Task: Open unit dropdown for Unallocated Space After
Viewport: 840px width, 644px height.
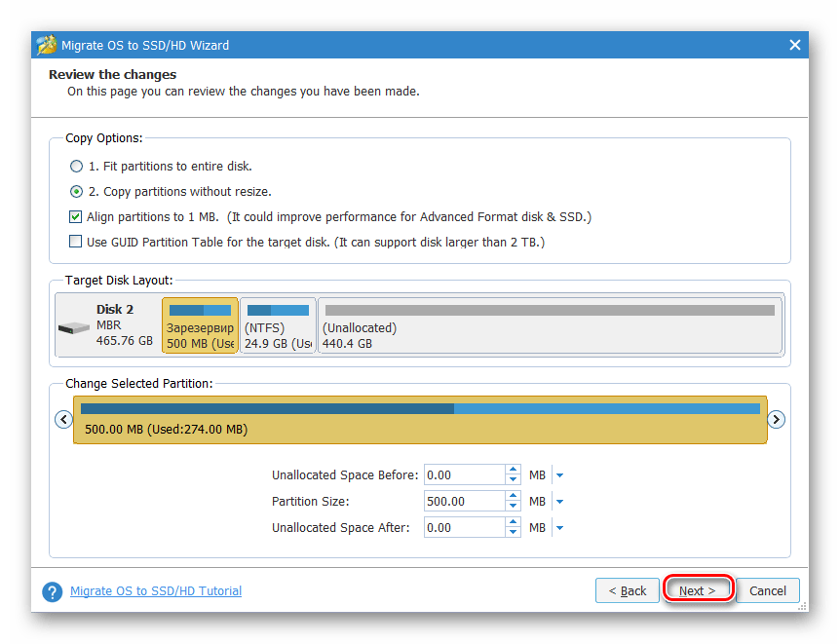Action: click(x=559, y=528)
